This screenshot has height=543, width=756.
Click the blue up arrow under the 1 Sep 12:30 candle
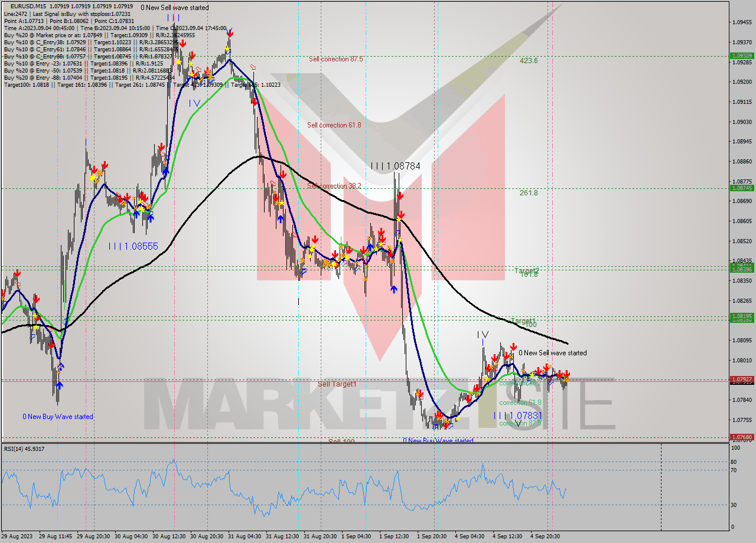click(393, 289)
